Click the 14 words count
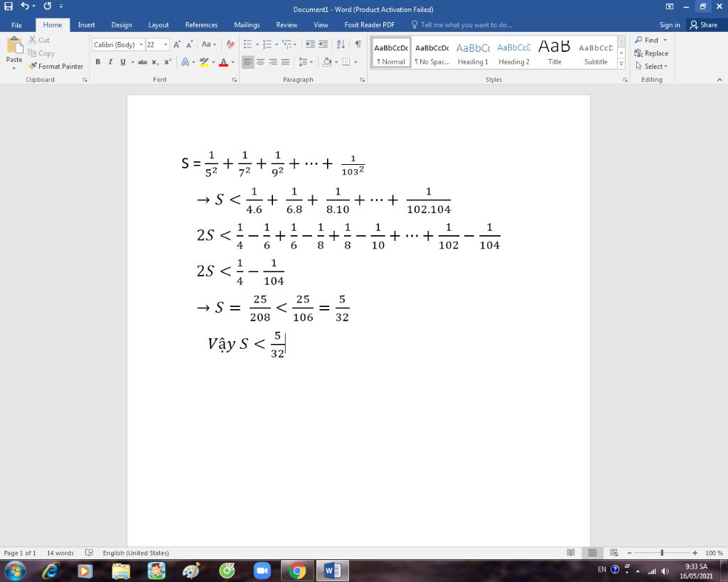Image resolution: width=728 pixels, height=582 pixels. tap(60, 553)
